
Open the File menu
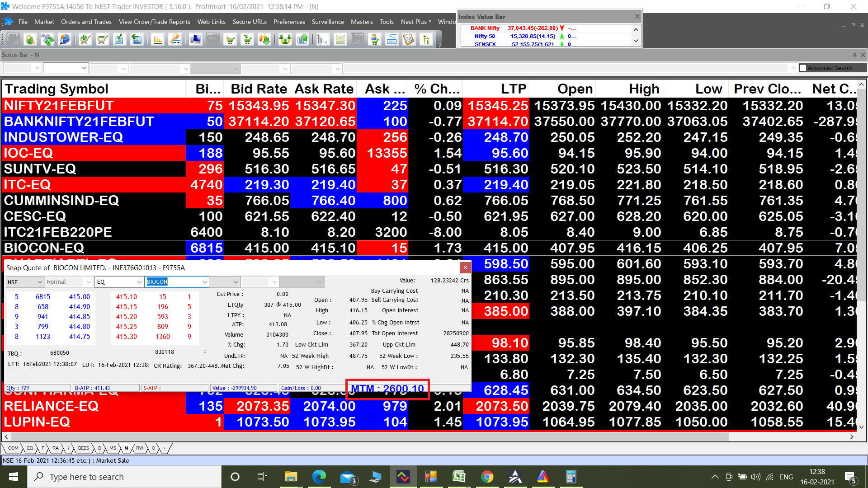click(x=23, y=22)
